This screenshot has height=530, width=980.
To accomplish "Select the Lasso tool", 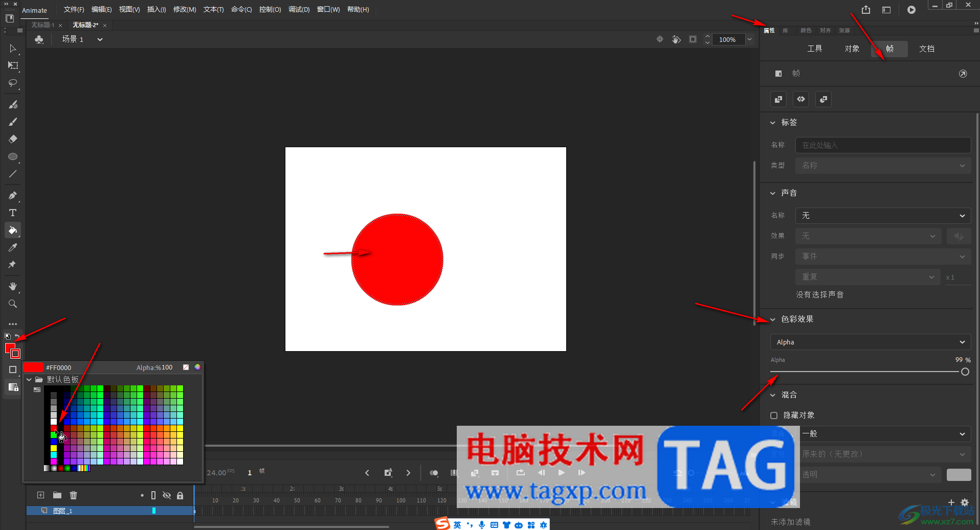I will [x=13, y=83].
